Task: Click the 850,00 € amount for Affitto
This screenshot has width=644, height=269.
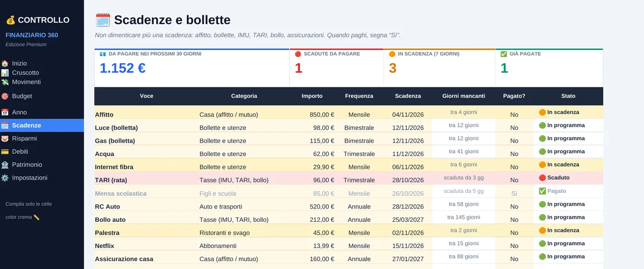Action: pyautogui.click(x=322, y=115)
